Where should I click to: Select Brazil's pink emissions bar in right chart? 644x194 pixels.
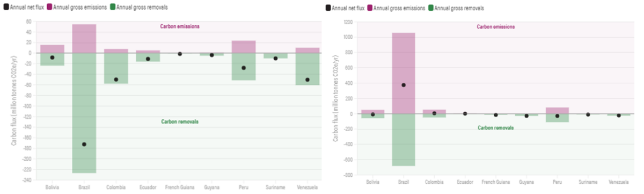click(403, 73)
